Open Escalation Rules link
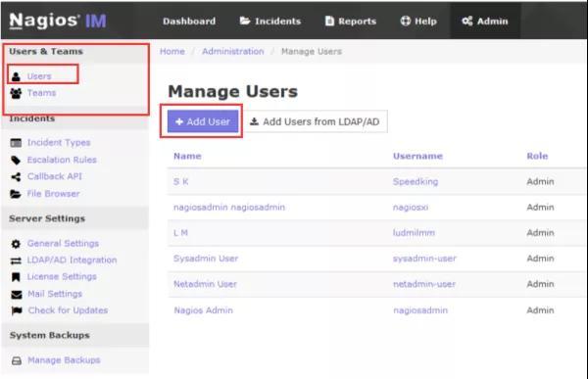588x379 pixels. pyautogui.click(x=62, y=160)
